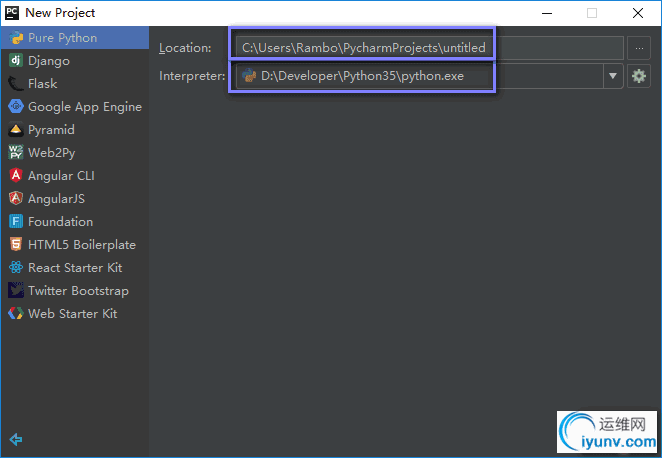The image size is (662, 458).
Task: Click the Google App Engine icon
Action: coord(16,106)
